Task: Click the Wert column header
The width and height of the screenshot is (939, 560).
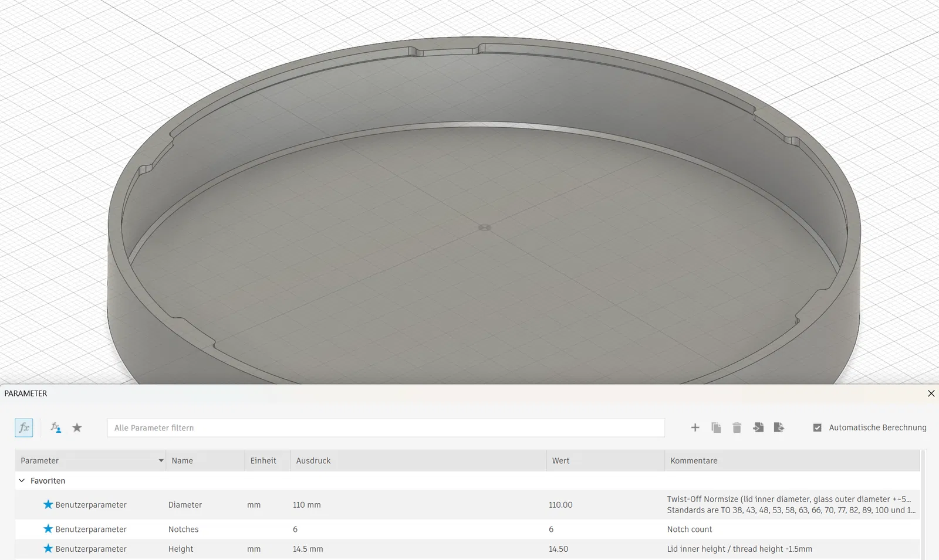Action: [605, 460]
